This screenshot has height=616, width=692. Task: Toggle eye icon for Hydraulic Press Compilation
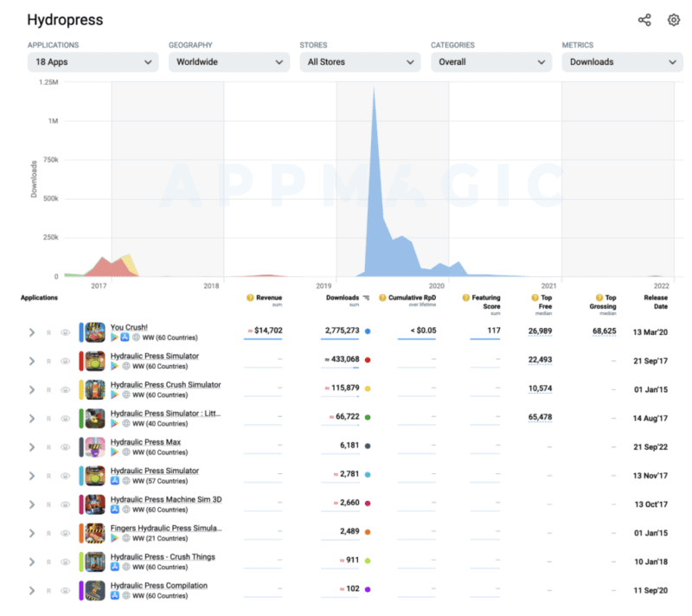click(x=65, y=591)
